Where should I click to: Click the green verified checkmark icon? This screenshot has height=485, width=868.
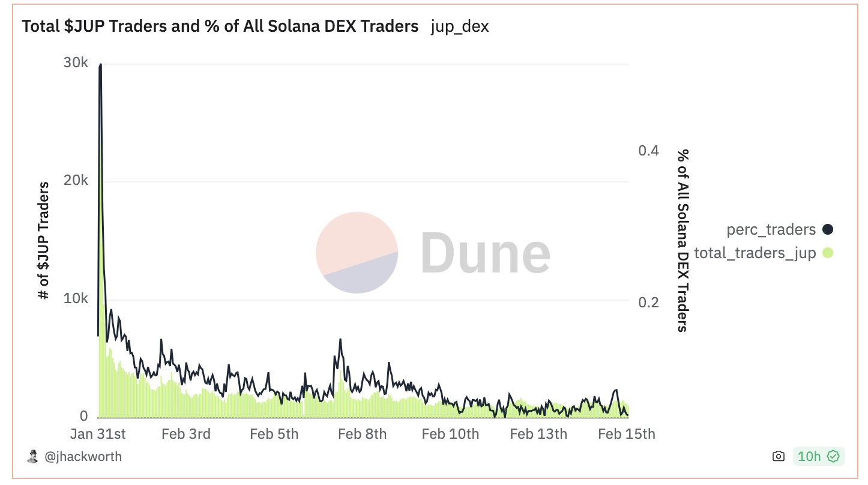click(833, 456)
